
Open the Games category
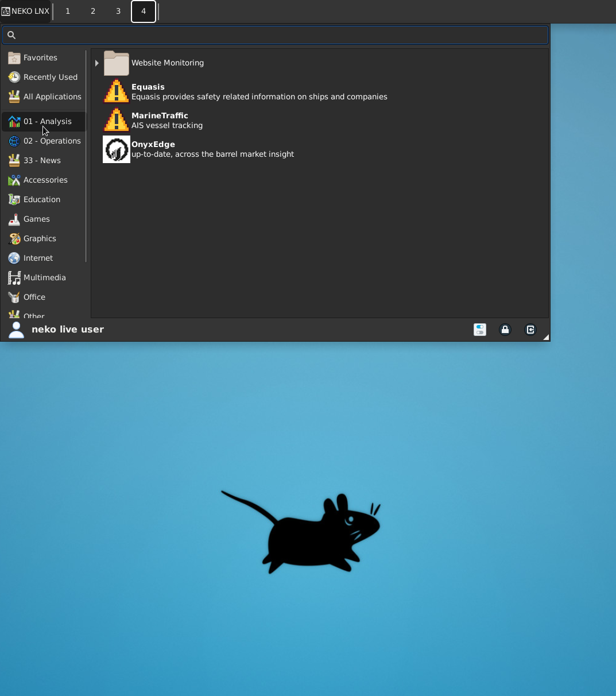(44, 219)
